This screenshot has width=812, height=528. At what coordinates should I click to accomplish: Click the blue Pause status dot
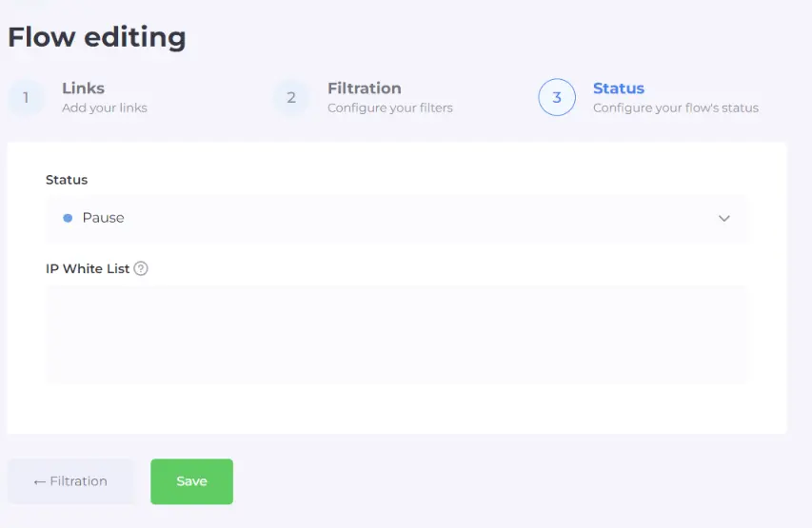[x=68, y=218]
